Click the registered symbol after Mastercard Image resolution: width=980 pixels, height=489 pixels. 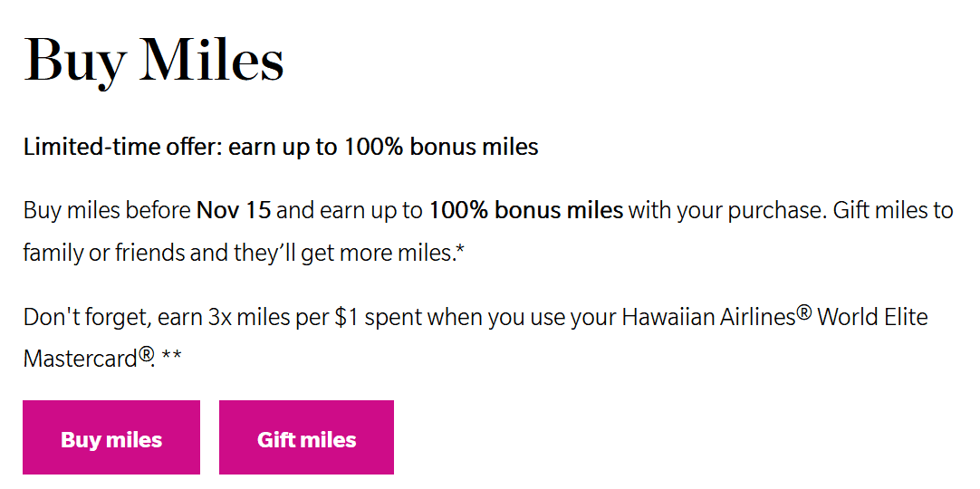146,354
